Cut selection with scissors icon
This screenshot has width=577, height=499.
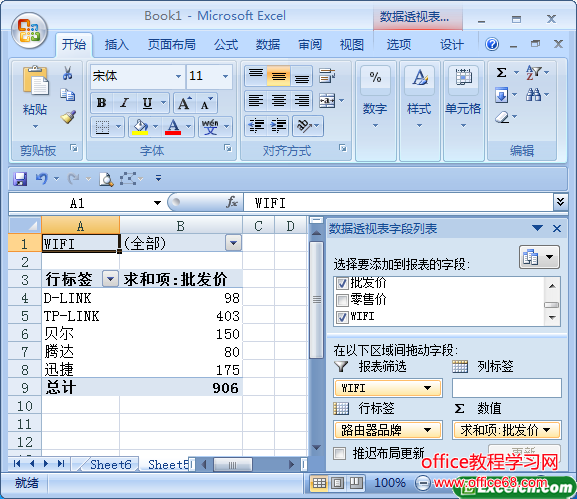[67, 73]
